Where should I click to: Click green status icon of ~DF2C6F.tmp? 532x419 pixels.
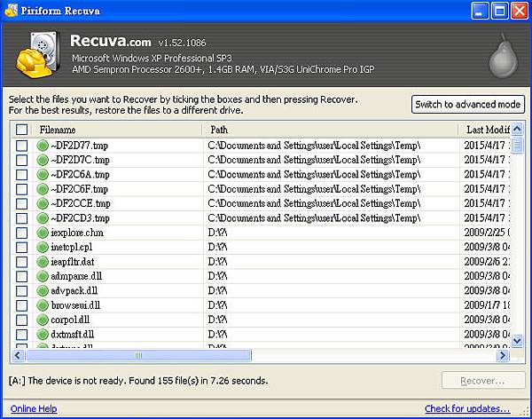[43, 189]
